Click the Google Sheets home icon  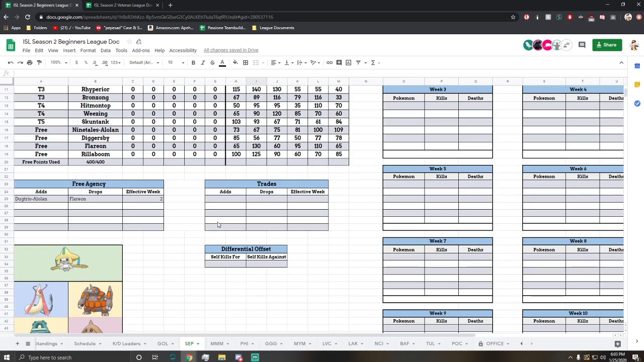(x=11, y=45)
